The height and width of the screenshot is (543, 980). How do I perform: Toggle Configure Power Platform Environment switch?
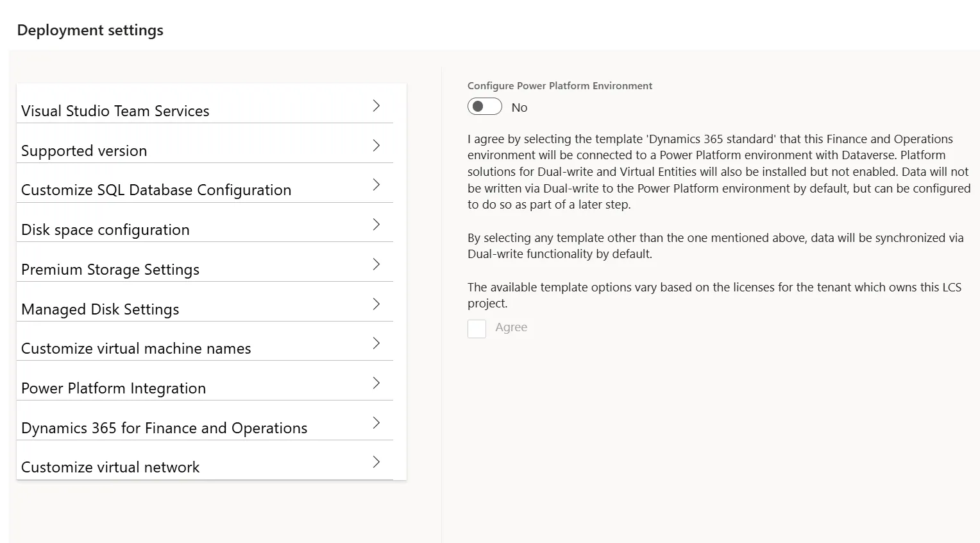[x=485, y=107]
